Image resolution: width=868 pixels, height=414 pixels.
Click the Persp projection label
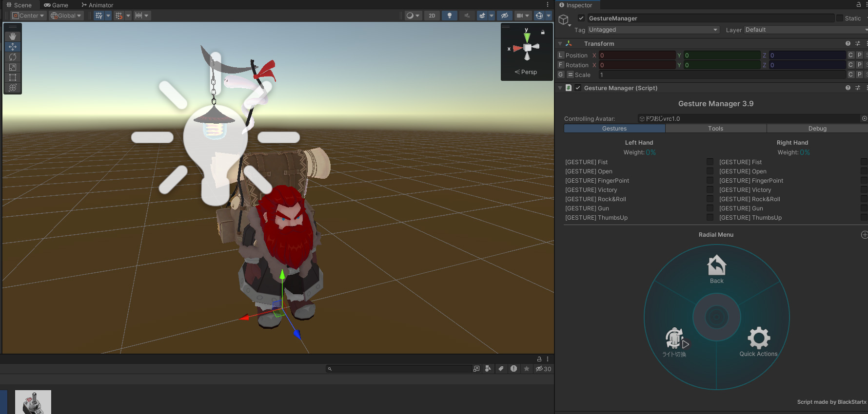[x=526, y=72]
